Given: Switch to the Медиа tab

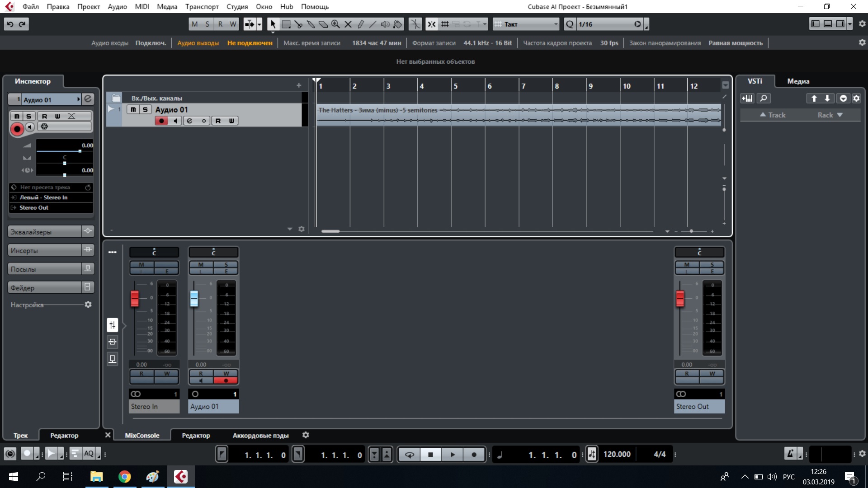Looking at the screenshot, I should (x=798, y=81).
